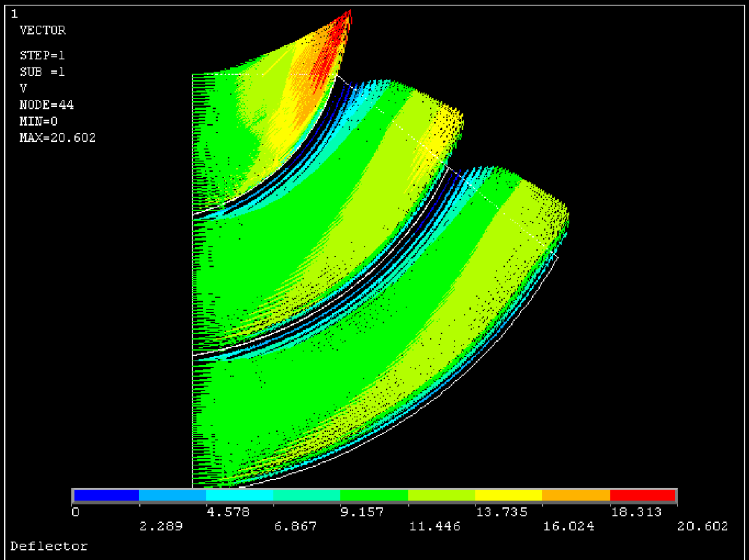Click the yellow-green legend color band

click(x=441, y=495)
